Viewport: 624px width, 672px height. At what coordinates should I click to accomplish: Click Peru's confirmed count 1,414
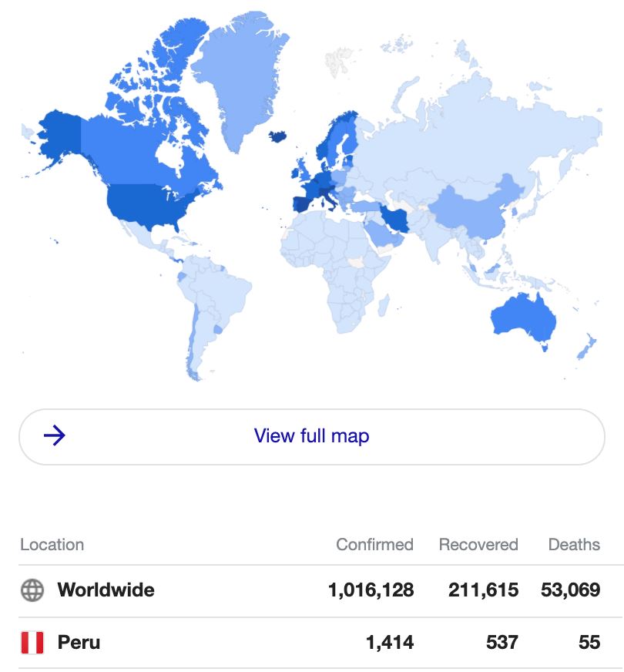tap(392, 642)
